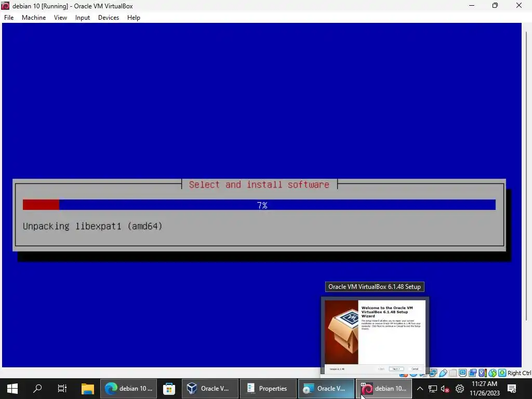Click the USB devices status bar icon
Viewport: 532px width, 399px height.
443,373
